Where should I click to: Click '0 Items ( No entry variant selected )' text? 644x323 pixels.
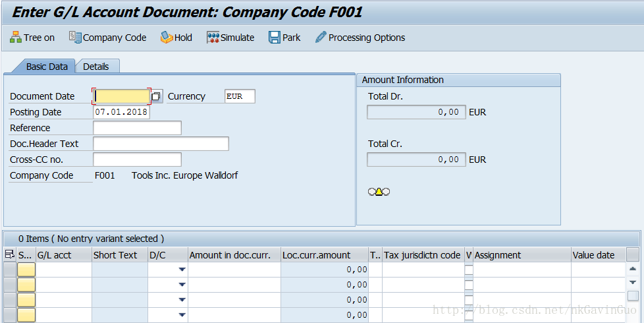[91, 239]
